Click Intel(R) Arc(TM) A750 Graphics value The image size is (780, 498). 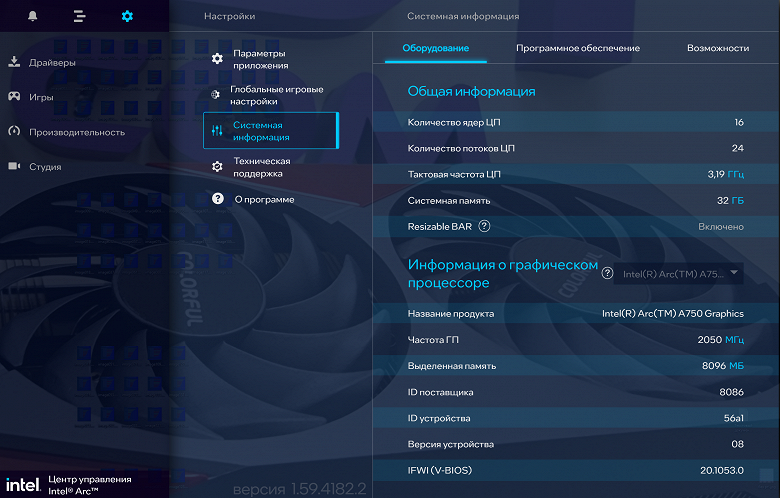(x=673, y=313)
